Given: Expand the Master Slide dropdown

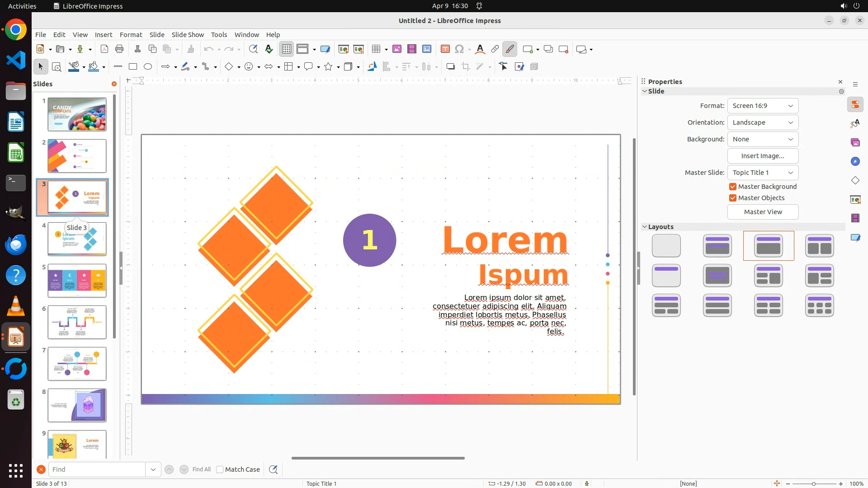Looking at the screenshot, I should tap(763, 173).
